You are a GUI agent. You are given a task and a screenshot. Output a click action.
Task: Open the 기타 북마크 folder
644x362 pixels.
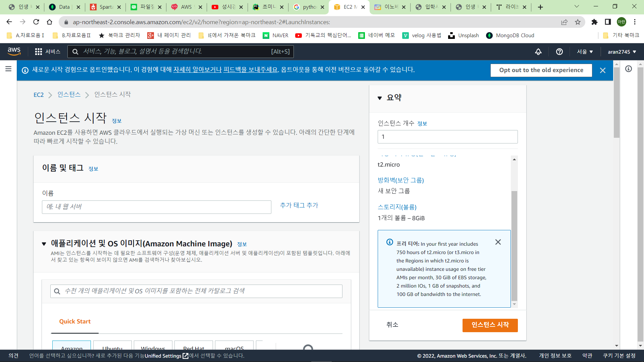[x=621, y=36]
